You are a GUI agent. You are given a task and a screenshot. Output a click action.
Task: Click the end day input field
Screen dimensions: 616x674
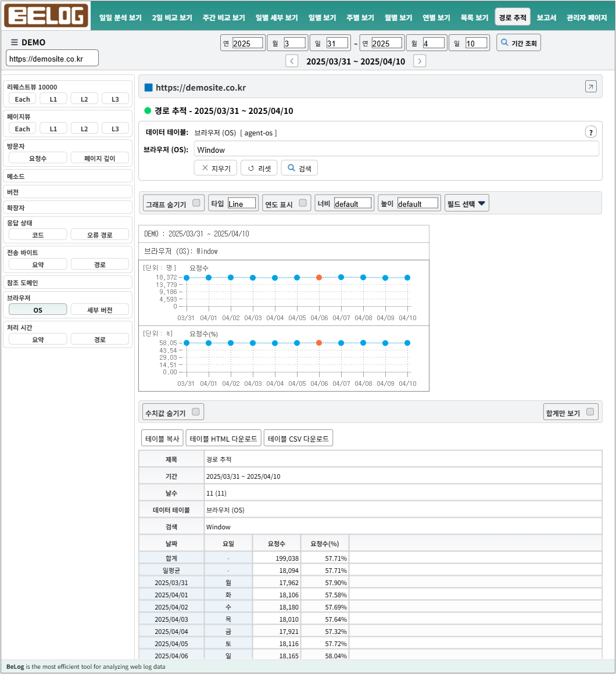point(477,43)
